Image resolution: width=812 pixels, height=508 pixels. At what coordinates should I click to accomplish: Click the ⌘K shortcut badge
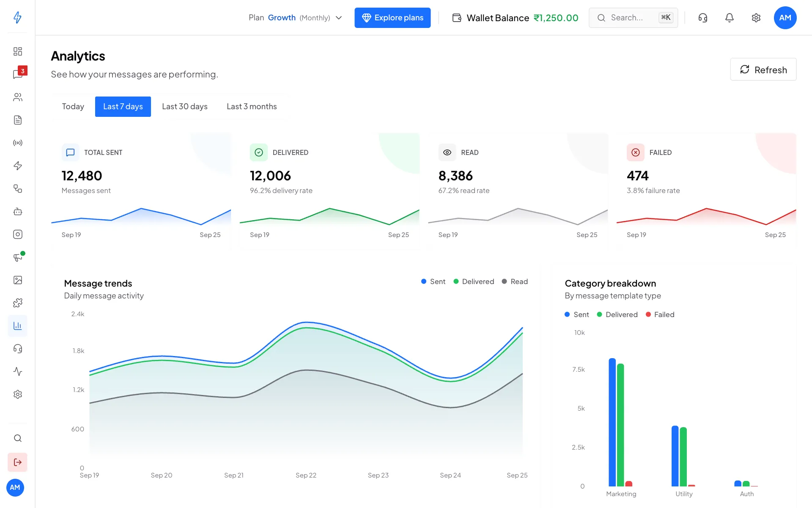[666, 18]
